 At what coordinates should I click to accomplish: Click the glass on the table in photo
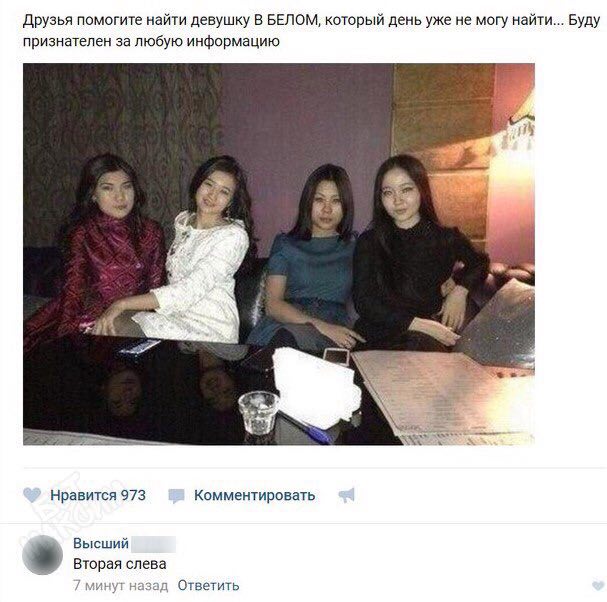point(259,411)
